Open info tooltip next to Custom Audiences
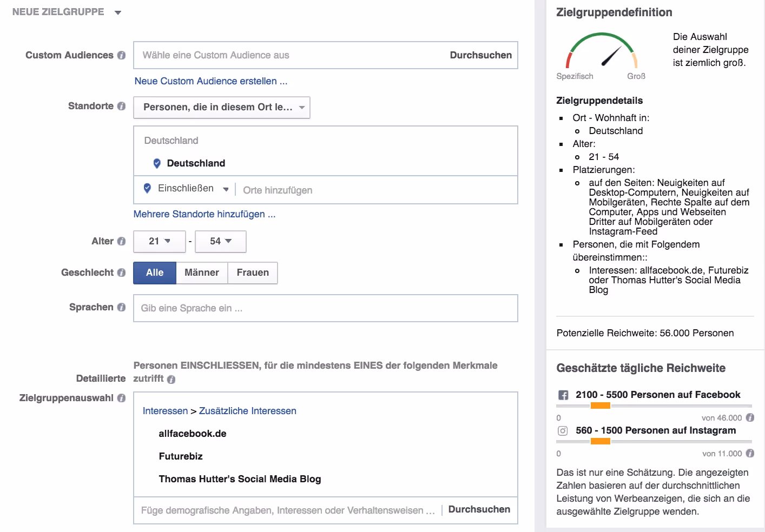This screenshot has width=765, height=532. [x=121, y=55]
